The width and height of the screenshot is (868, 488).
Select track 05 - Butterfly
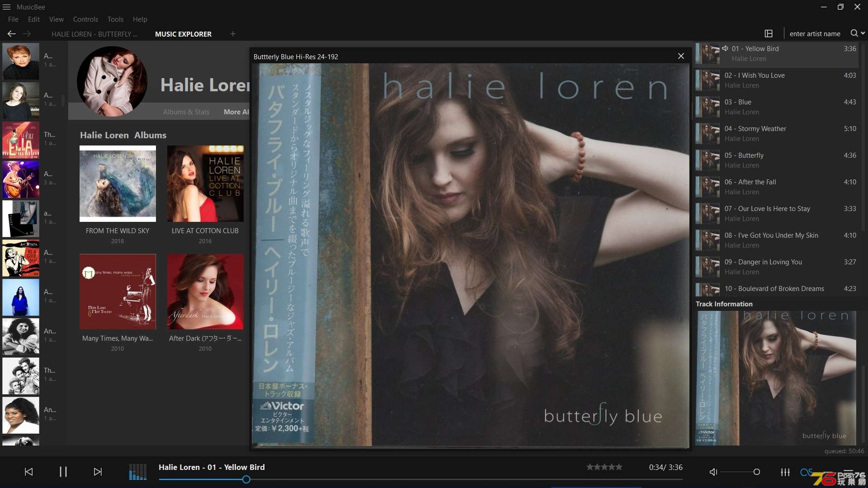(x=777, y=160)
